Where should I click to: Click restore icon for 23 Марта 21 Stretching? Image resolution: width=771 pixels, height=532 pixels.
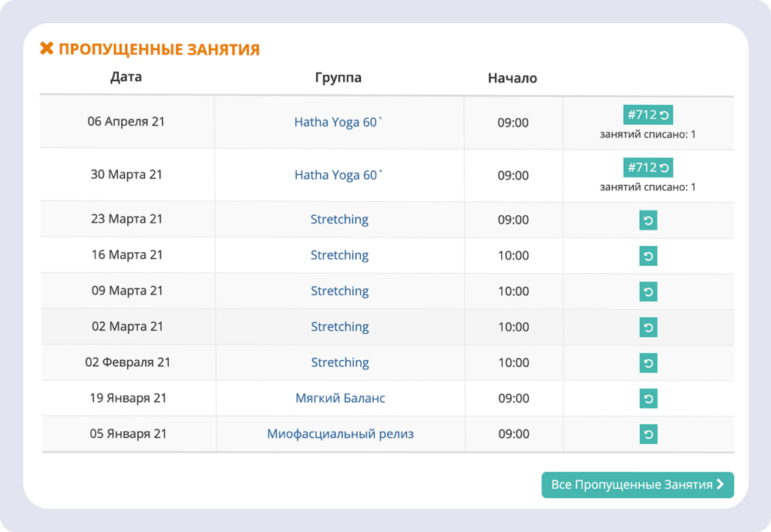(648, 221)
